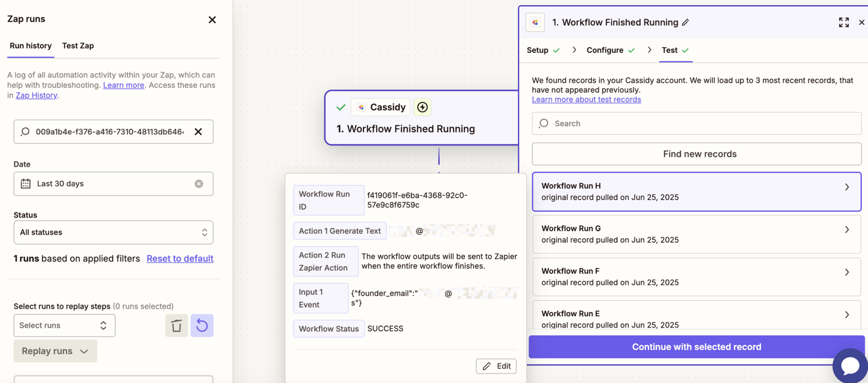Expand the Replay runs menu
868x383 pixels.
click(x=55, y=351)
